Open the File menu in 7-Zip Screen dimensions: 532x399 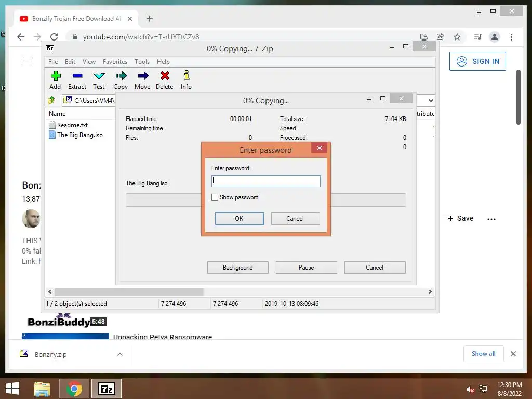click(x=53, y=62)
